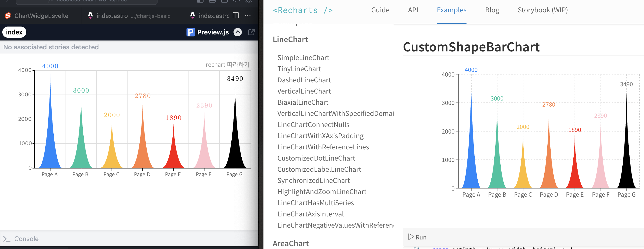
Task: Click the CustomShapeBarChart heading
Action: click(471, 47)
